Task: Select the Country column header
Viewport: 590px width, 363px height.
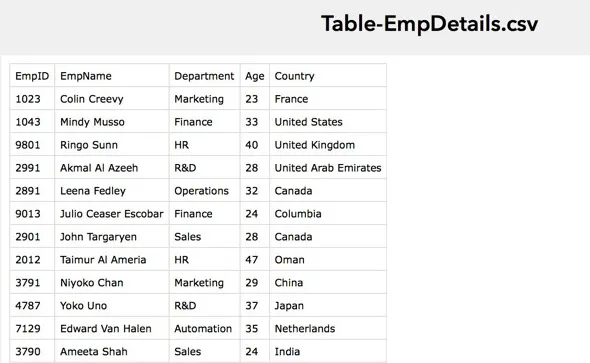Action: point(328,76)
